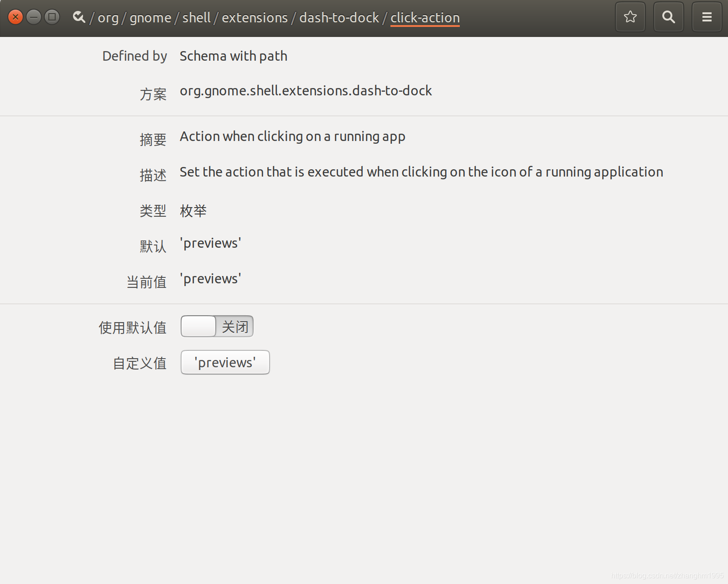Click the 'Schema with path' text
Viewport: 728px width, 584px height.
234,56
